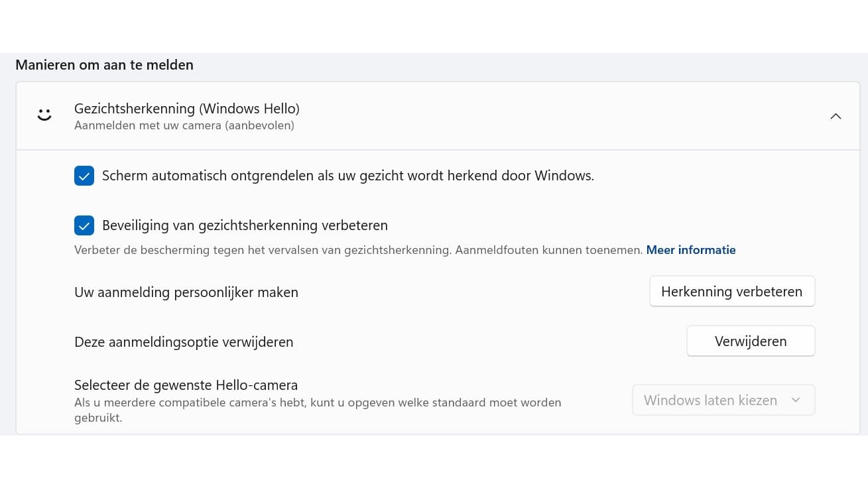Click the Aanmelden met uw camera subtitle

[x=184, y=125]
